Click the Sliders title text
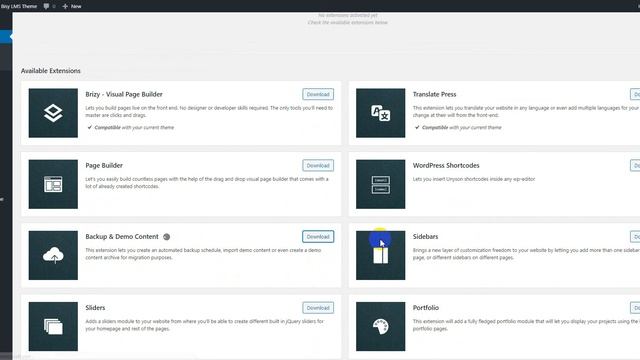 pyautogui.click(x=95, y=308)
